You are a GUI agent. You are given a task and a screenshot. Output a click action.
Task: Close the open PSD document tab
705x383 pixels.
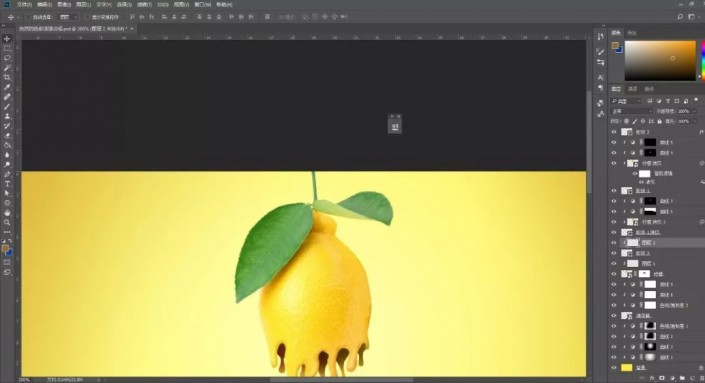tap(132, 28)
